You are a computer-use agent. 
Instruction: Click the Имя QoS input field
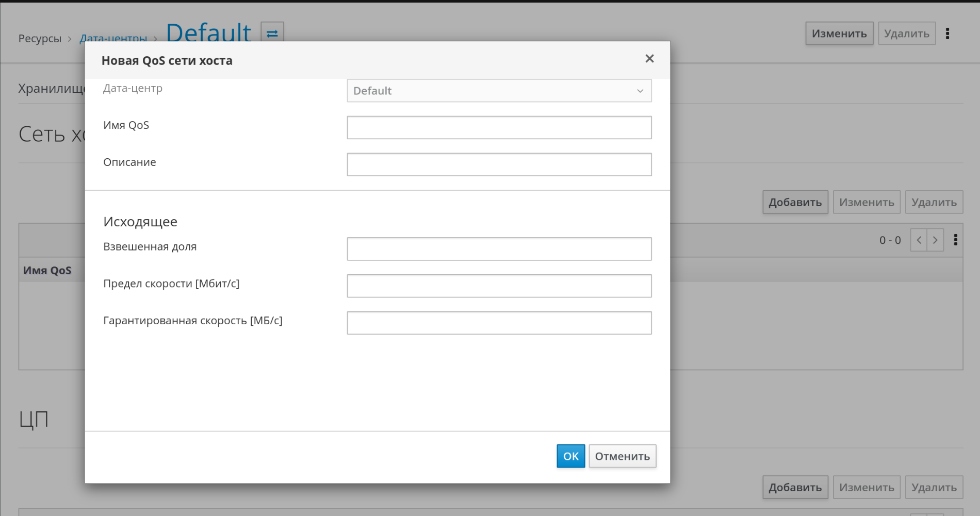(x=499, y=127)
